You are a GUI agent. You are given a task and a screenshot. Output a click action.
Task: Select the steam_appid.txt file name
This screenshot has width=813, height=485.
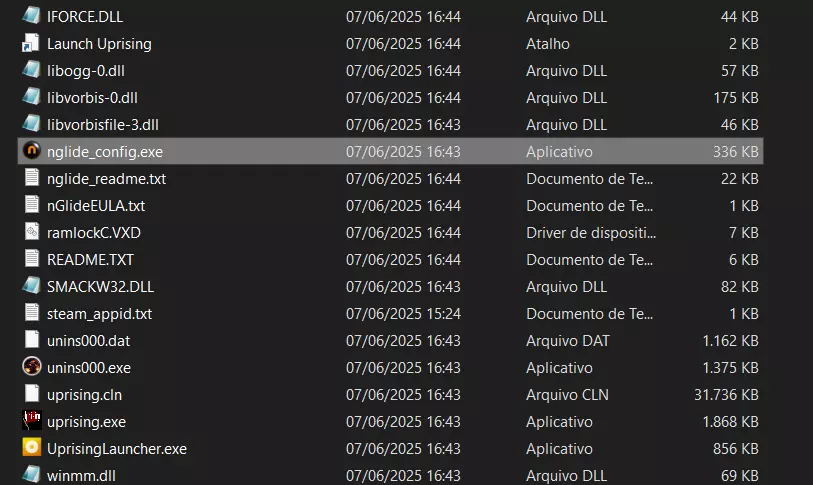coord(100,314)
